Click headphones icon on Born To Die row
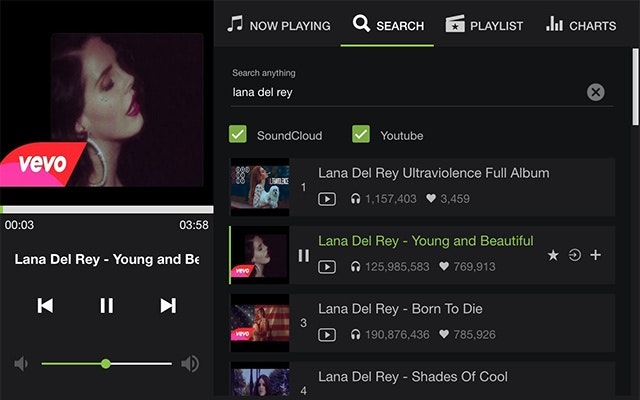The width and height of the screenshot is (640, 400). (x=356, y=335)
